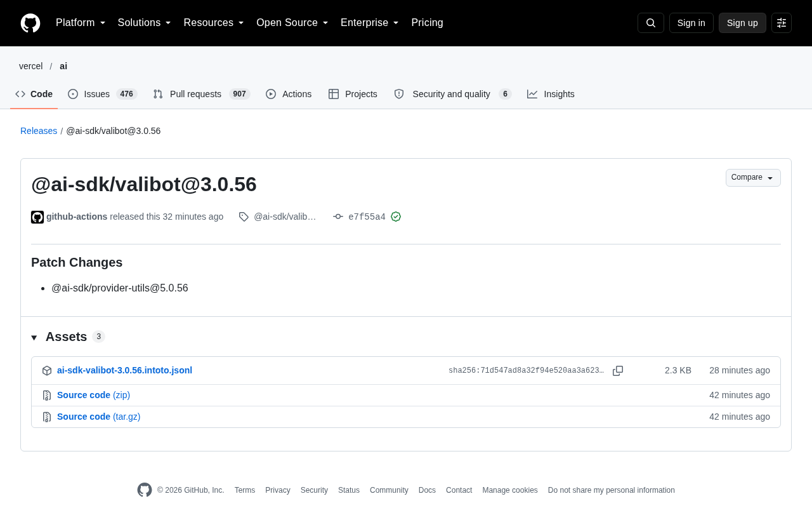
Task: Expand the Resources menu
Action: pos(214,23)
